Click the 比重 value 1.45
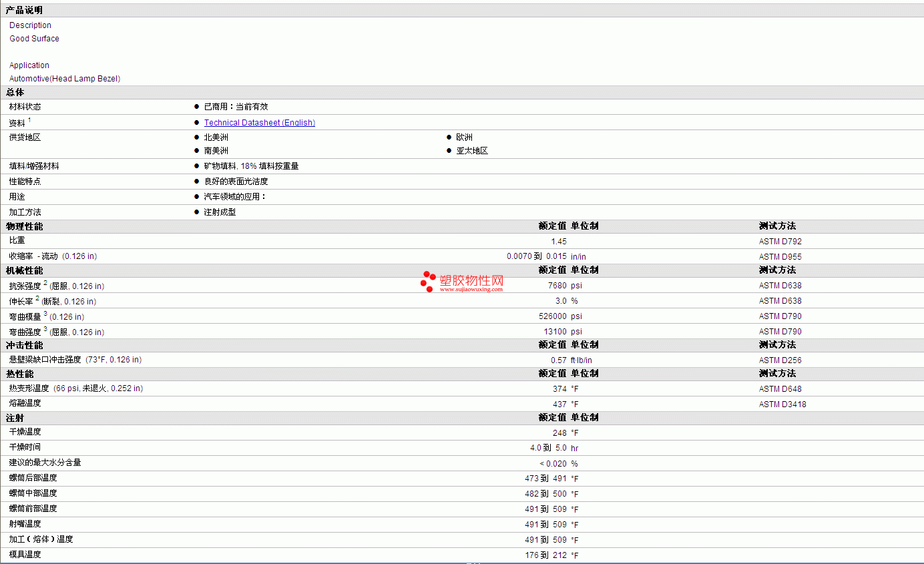Viewport: 924px width, 564px height. [x=559, y=242]
